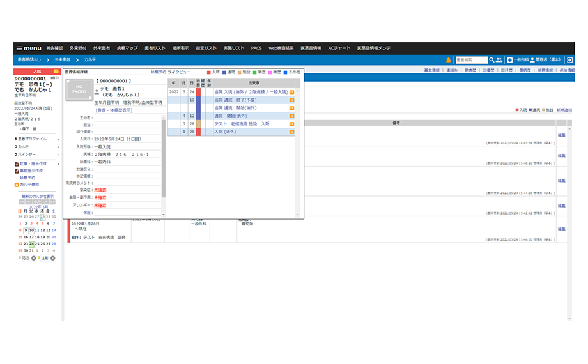This screenshot has height=364, width=588.
Task: Toggle the 処方 calendar filter
Action: coord(33,258)
